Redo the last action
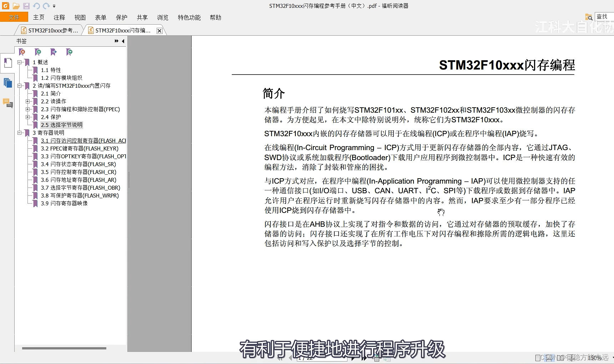The width and height of the screenshot is (614, 364). click(x=46, y=6)
